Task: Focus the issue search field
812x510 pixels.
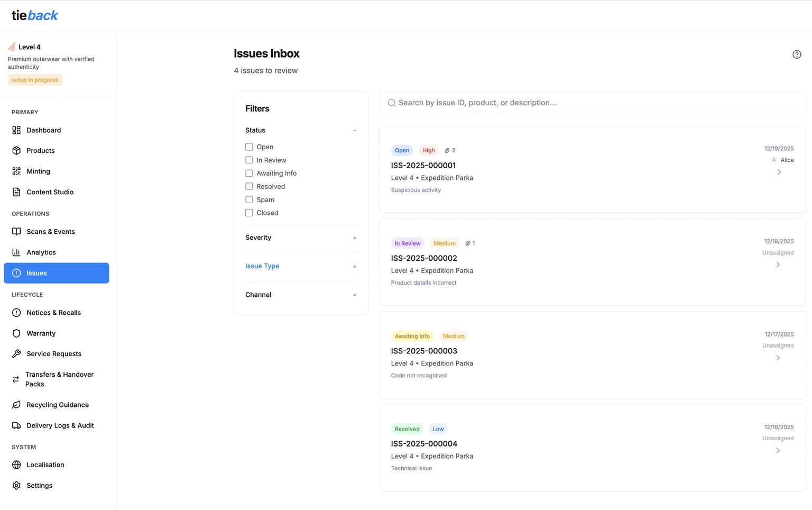Action: 592,103
